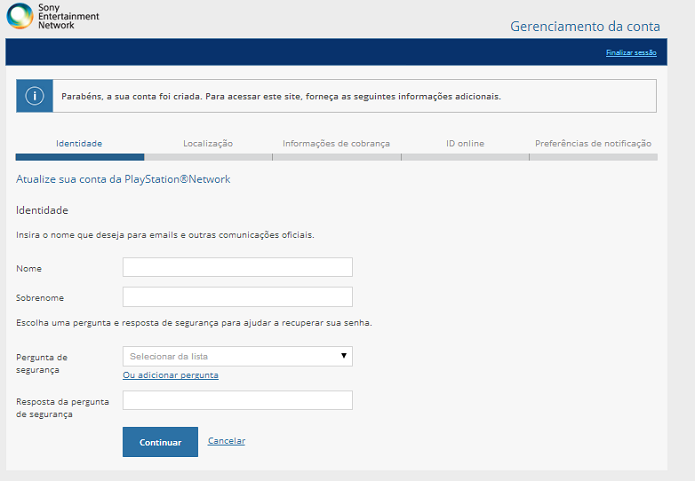Image resolution: width=695 pixels, height=481 pixels.
Task: Click the Atualize sua conta da PlayStation®Network heading
Action: click(123, 179)
